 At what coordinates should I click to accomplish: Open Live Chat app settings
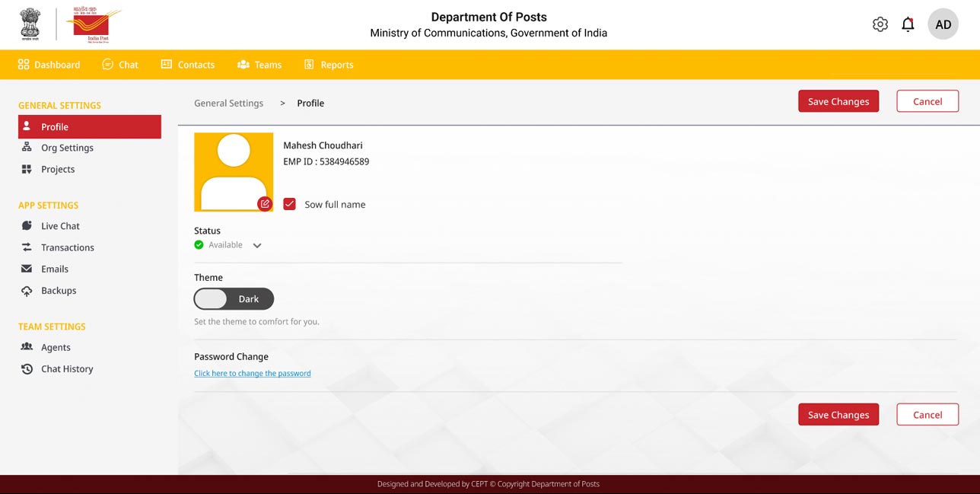click(60, 226)
